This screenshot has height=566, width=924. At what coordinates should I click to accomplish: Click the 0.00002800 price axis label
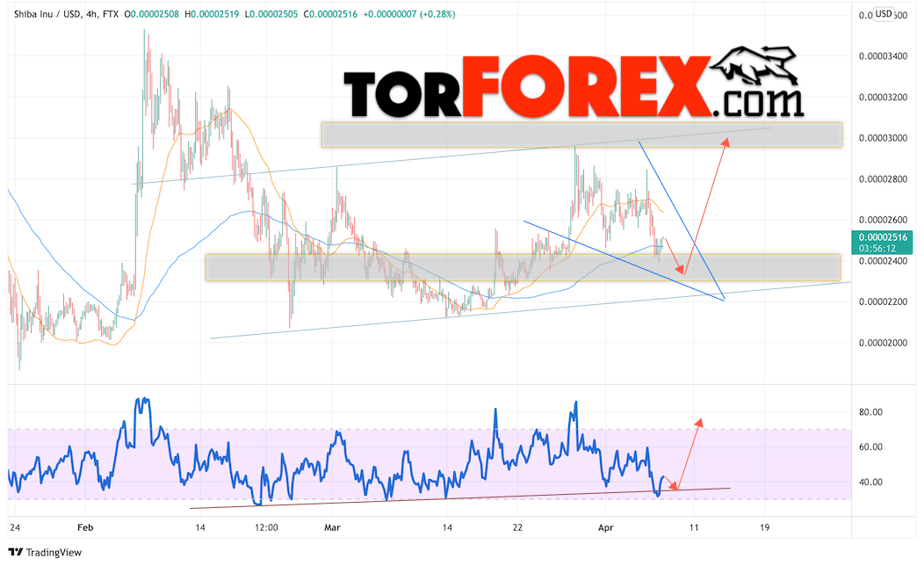(x=883, y=179)
